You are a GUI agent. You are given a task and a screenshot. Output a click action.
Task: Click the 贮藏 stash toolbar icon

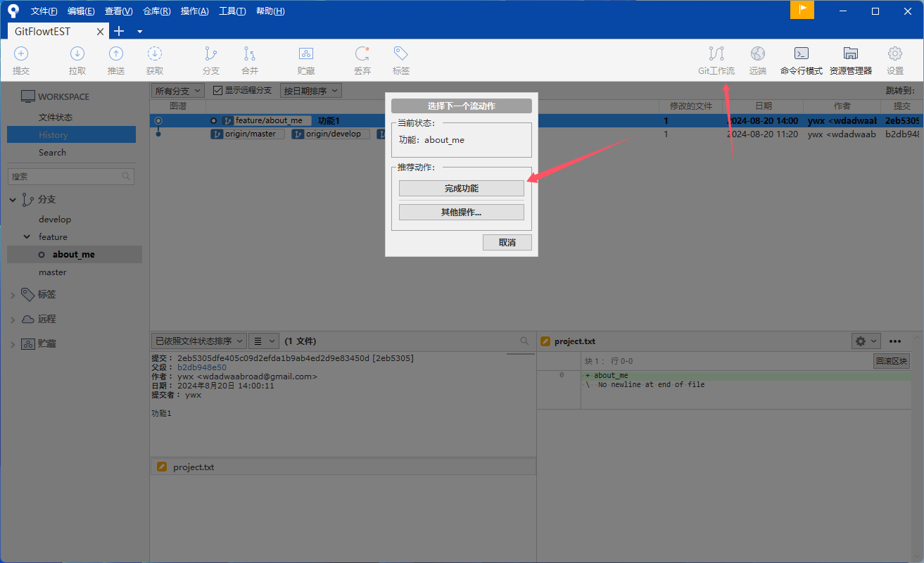tap(305, 54)
